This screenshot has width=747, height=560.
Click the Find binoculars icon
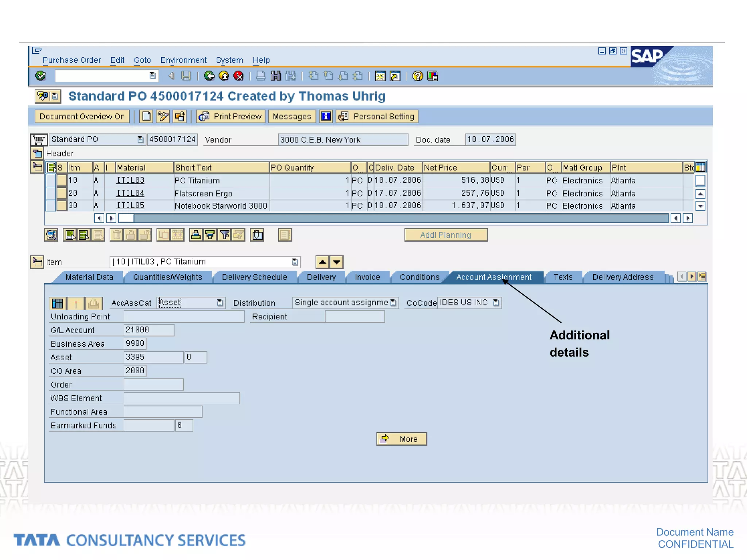pos(276,76)
